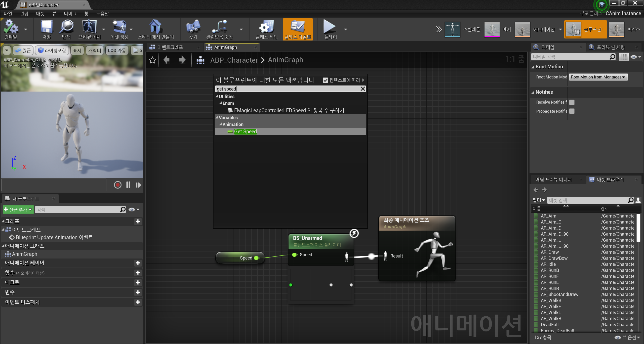
Task: Click the Save (저장) floppy disk icon
Action: point(47,27)
